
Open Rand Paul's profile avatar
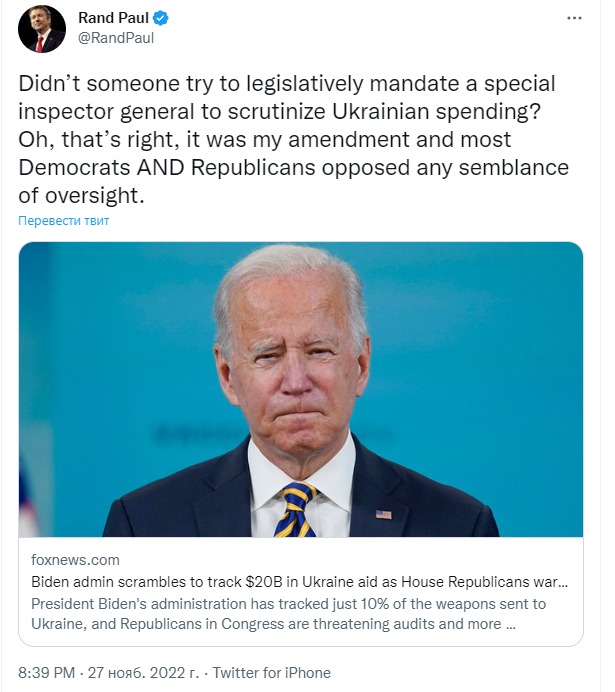pyautogui.click(x=42, y=28)
